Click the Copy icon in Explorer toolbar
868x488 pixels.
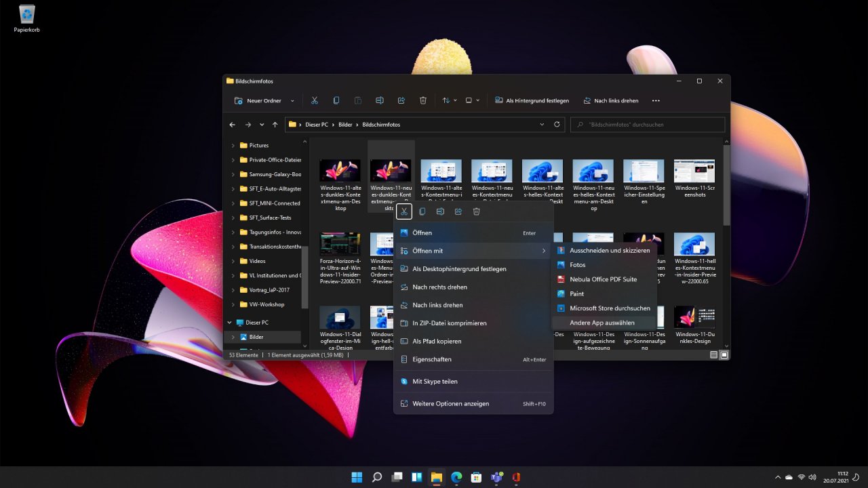click(336, 100)
